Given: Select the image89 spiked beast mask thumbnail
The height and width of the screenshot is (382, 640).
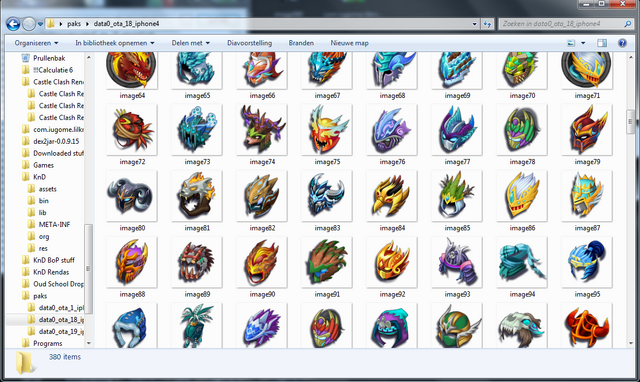Looking at the screenshot, I should click(197, 262).
